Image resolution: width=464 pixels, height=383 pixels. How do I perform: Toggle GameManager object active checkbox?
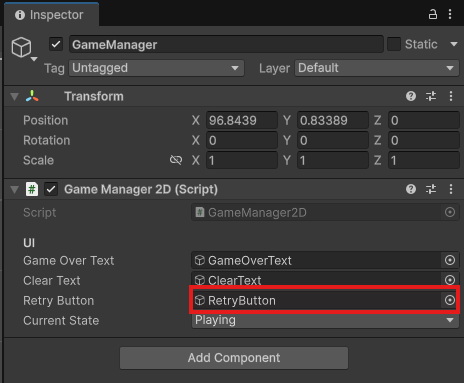click(56, 44)
